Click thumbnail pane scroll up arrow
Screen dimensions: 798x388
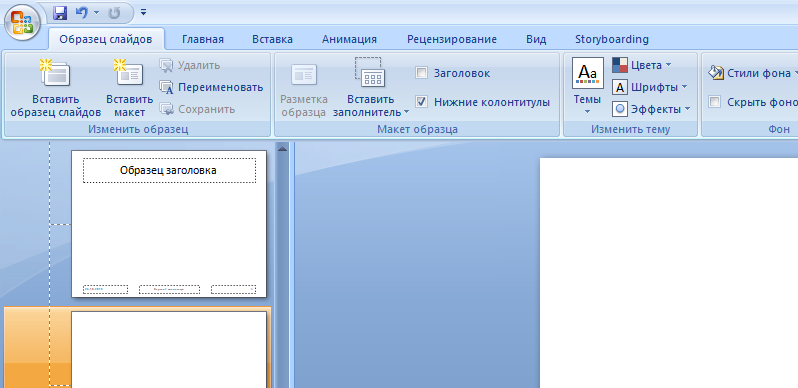click(x=282, y=148)
